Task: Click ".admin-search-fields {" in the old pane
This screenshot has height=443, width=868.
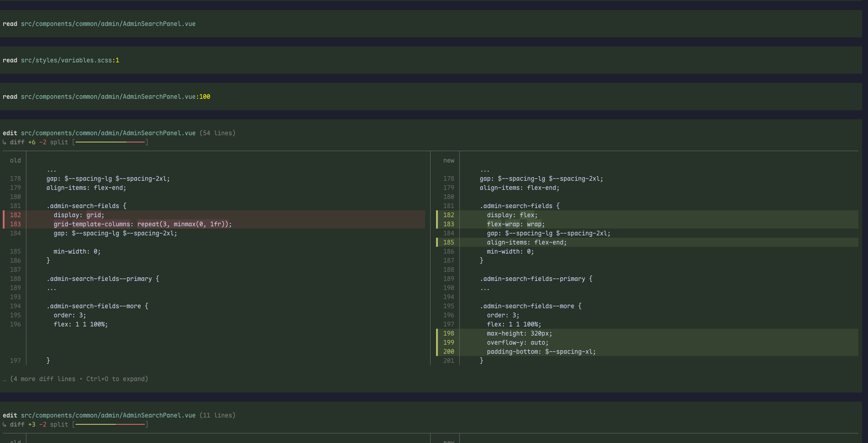Action: [86, 206]
